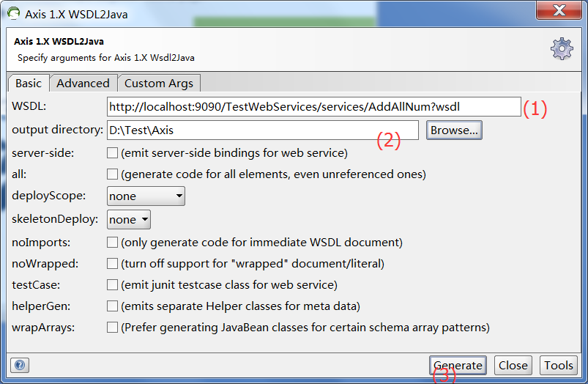Enable the testCase checkbox
This screenshot has width=588, height=384.
coord(112,285)
